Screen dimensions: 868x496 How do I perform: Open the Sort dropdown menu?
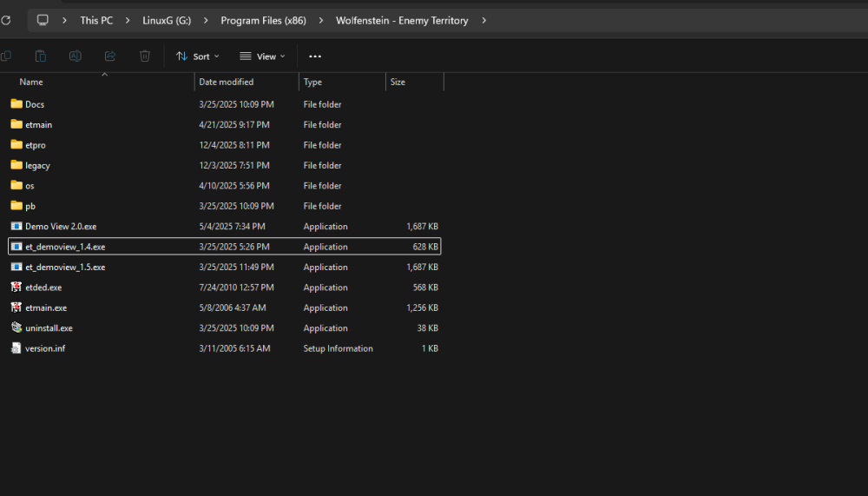pos(198,56)
